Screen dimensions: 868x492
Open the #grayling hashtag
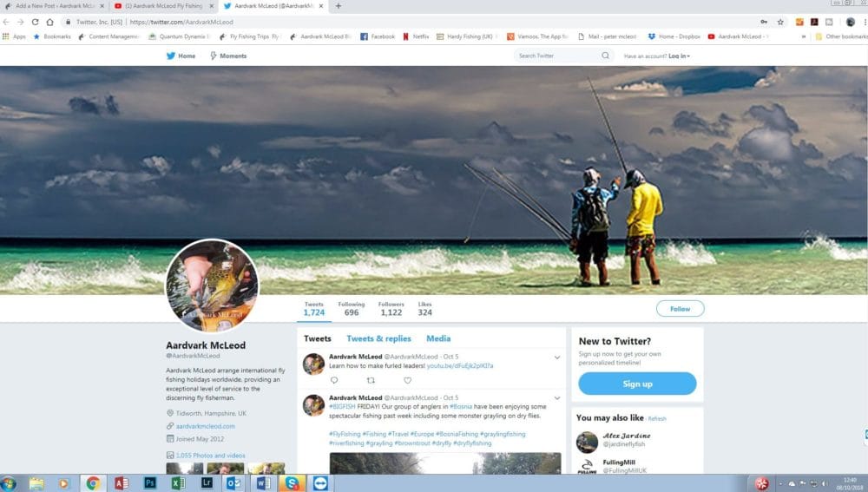point(378,443)
